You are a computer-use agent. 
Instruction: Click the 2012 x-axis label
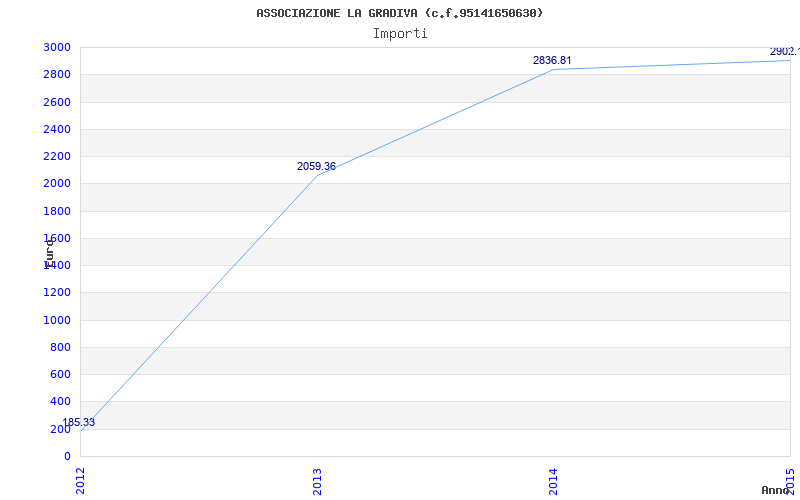tap(80, 482)
